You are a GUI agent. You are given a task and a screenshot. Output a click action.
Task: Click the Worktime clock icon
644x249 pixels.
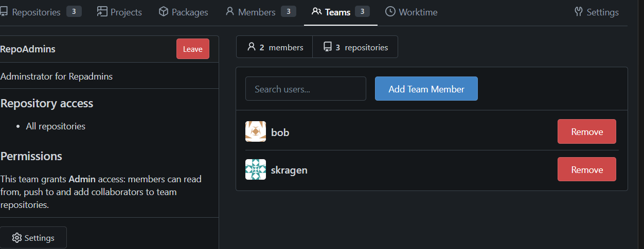(390, 12)
